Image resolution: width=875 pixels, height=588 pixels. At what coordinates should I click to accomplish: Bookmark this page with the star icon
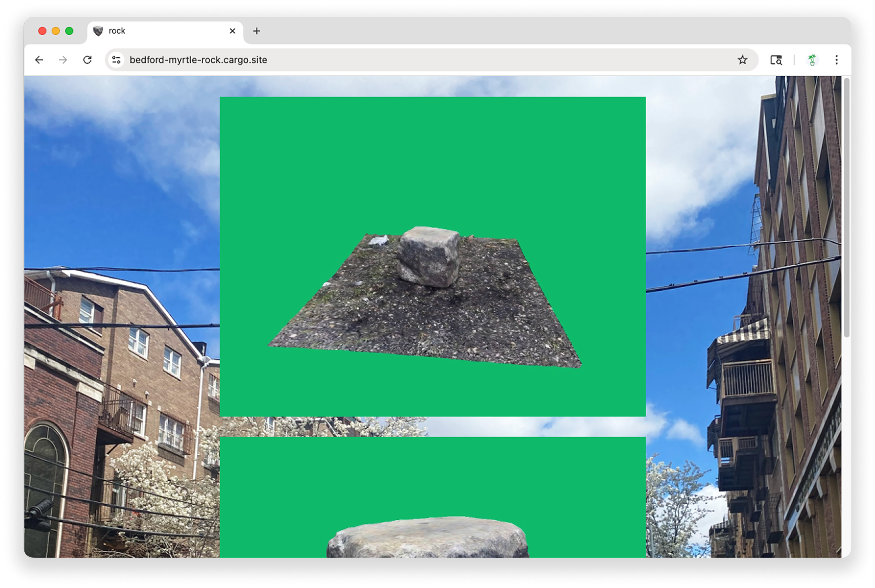(742, 60)
